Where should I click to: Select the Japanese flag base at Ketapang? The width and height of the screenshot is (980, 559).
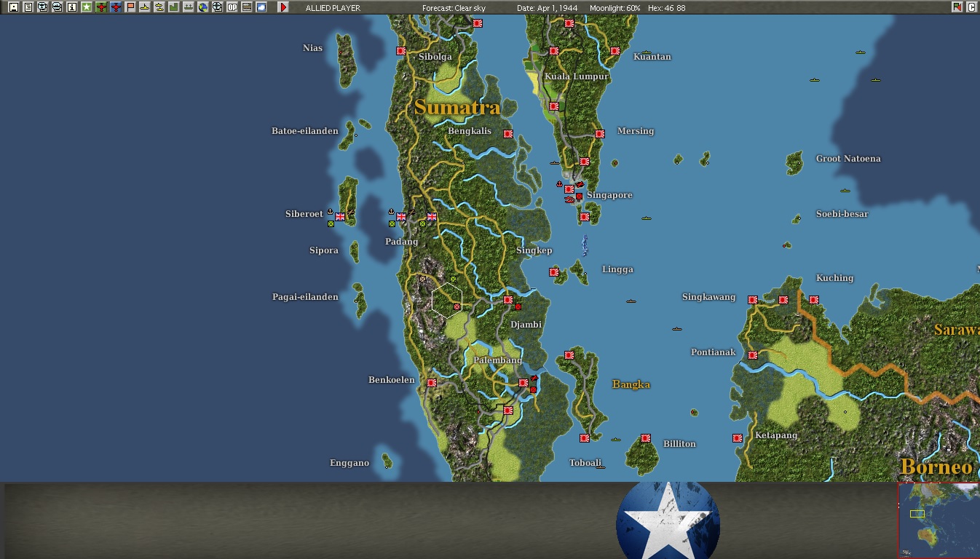(738, 438)
